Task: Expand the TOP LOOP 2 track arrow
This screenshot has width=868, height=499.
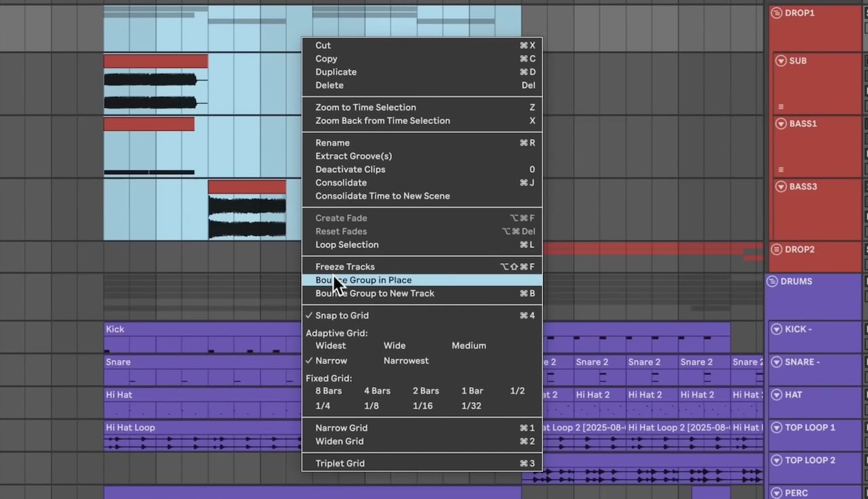Action: coord(776,460)
